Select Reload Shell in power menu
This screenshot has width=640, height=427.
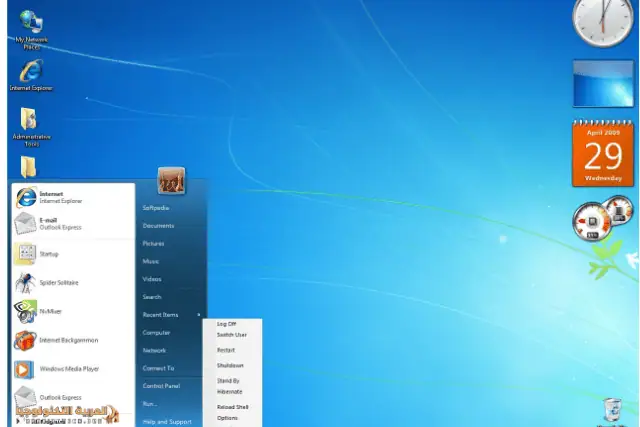click(x=233, y=407)
